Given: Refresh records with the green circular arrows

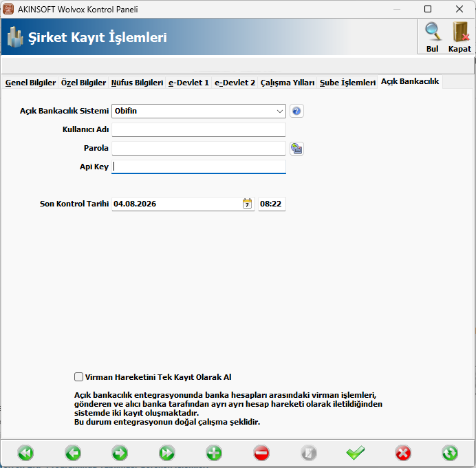Looking at the screenshot, I should point(450,453).
